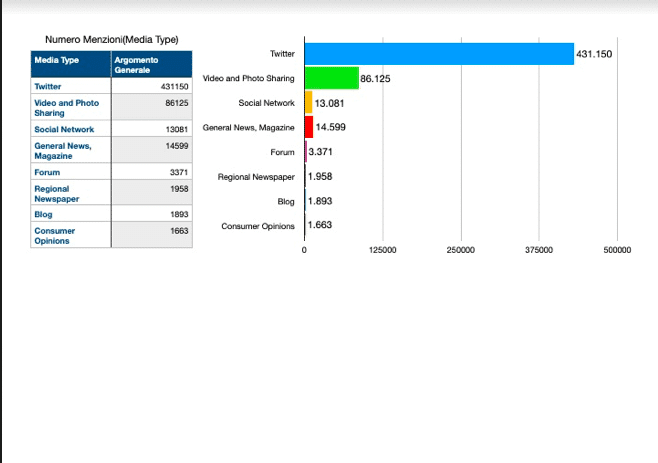
Task: Click the Video and Photo Sharing table row label
Action: point(66,108)
